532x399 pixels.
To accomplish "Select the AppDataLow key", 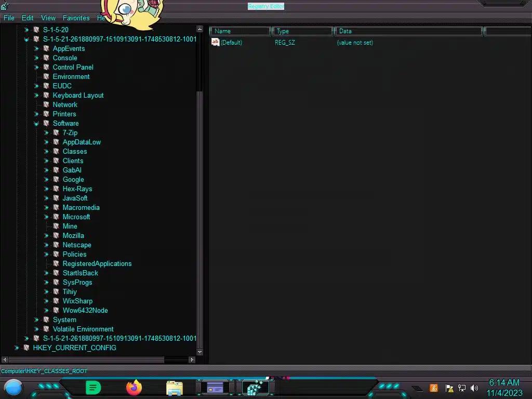I will pyautogui.click(x=82, y=142).
